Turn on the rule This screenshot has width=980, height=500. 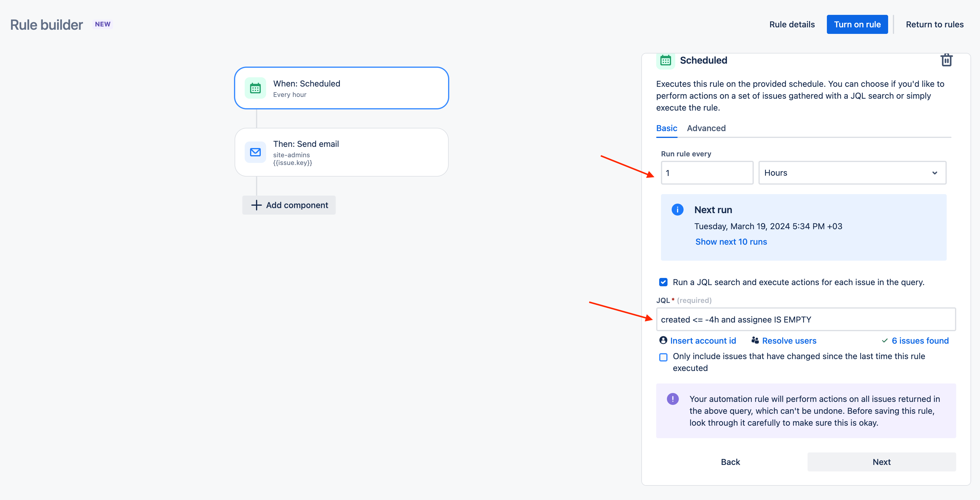[857, 24]
